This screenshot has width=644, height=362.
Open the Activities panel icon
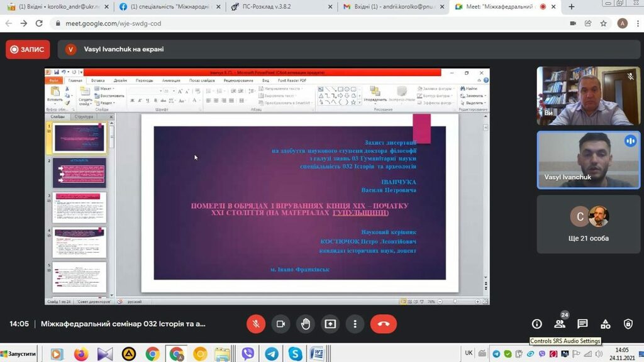click(605, 324)
